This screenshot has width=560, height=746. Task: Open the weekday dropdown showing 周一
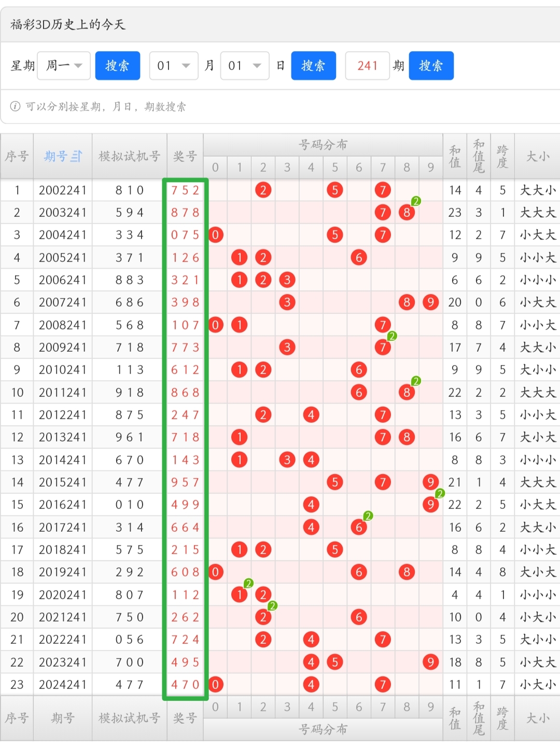point(64,66)
